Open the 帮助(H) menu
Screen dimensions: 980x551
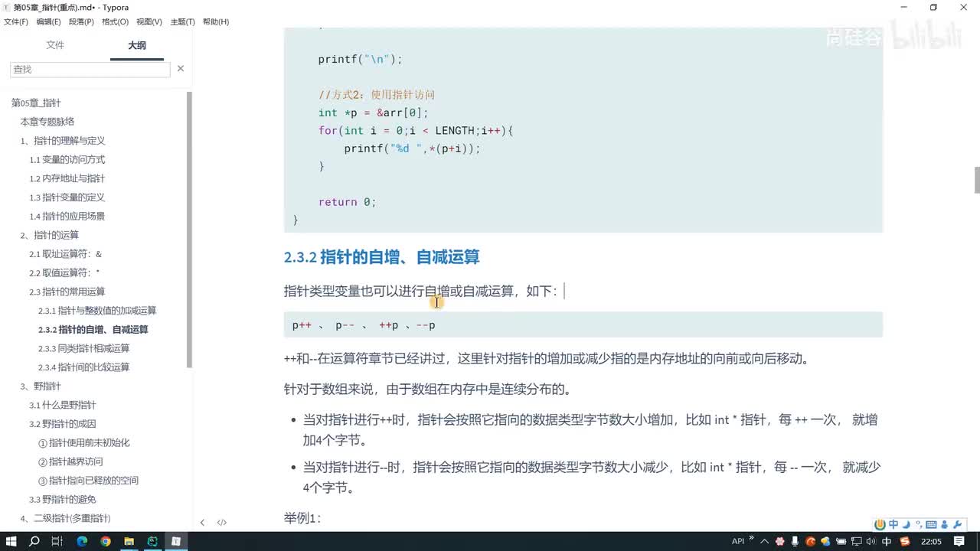pyautogui.click(x=216, y=22)
